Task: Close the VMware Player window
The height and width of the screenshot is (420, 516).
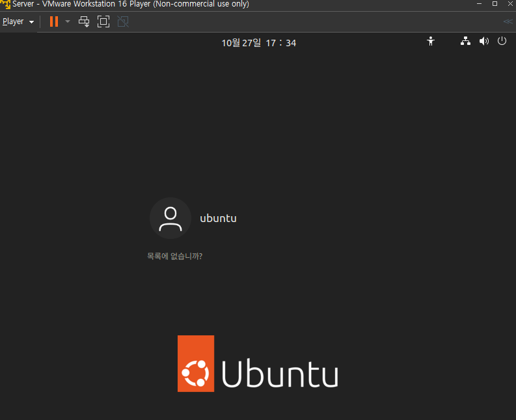Action: (x=510, y=4)
